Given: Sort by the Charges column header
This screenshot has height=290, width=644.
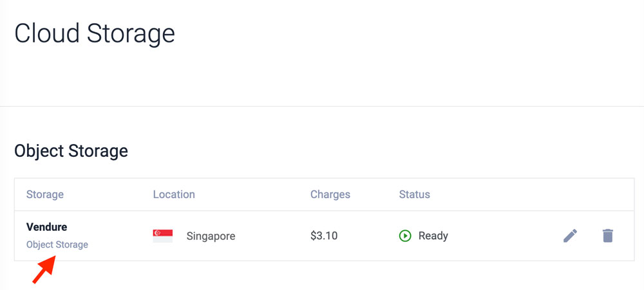Looking at the screenshot, I should coord(330,194).
